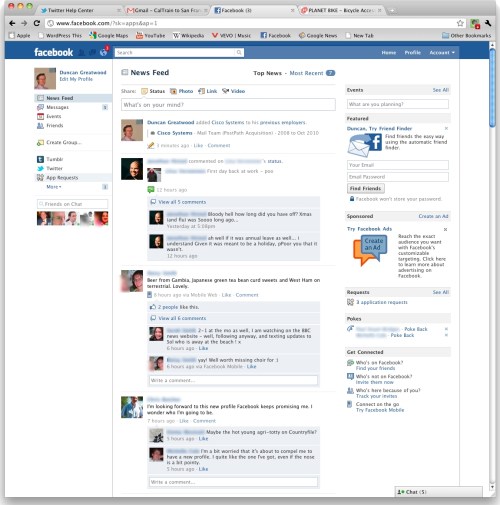
Task: Reload the page with the refresh icon
Action: 37,23
